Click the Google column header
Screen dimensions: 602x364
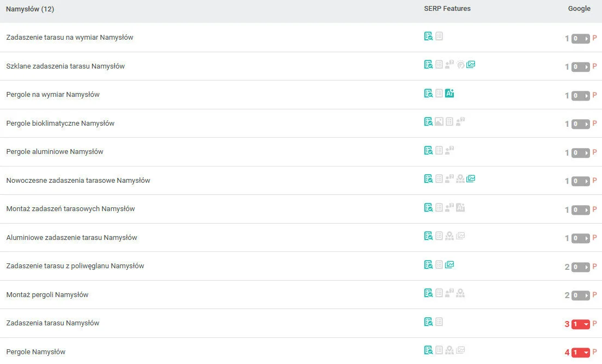pos(579,9)
